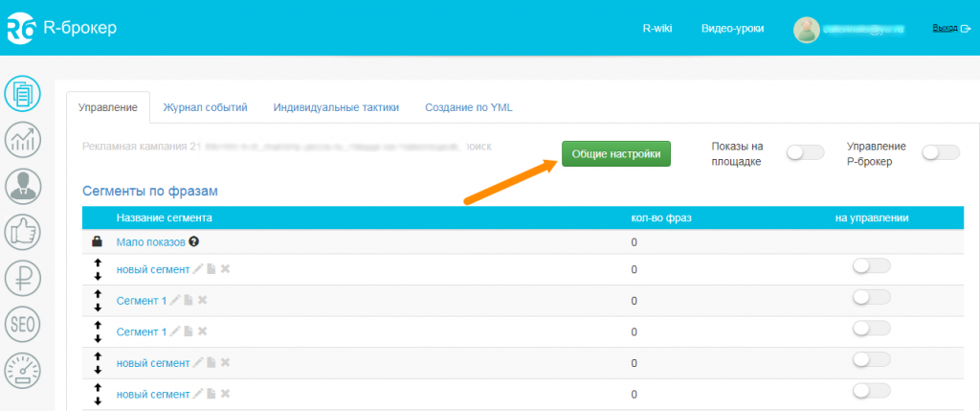Switch to the Журнал событий tab

click(x=205, y=107)
